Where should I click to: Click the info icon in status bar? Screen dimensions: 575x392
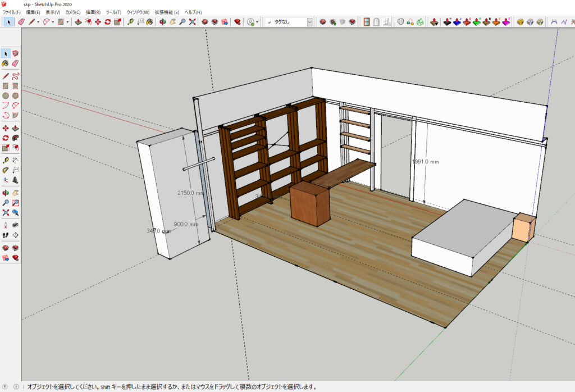click(16, 386)
